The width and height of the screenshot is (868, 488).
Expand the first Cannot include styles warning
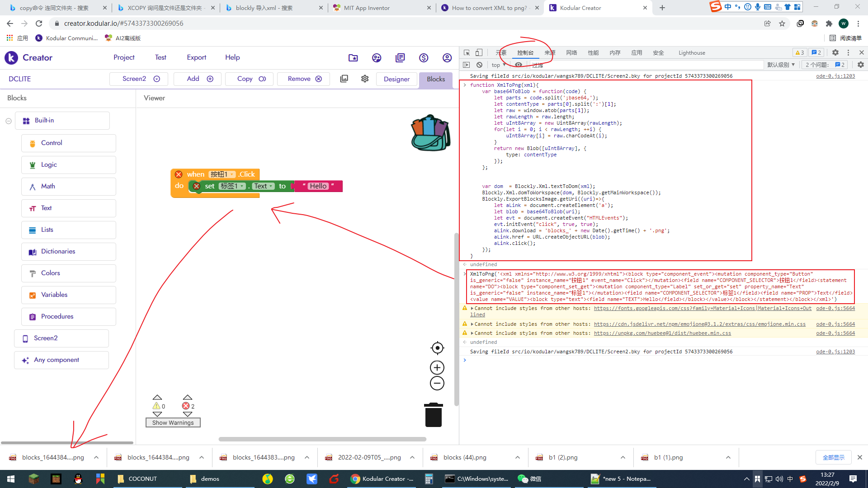(472, 308)
